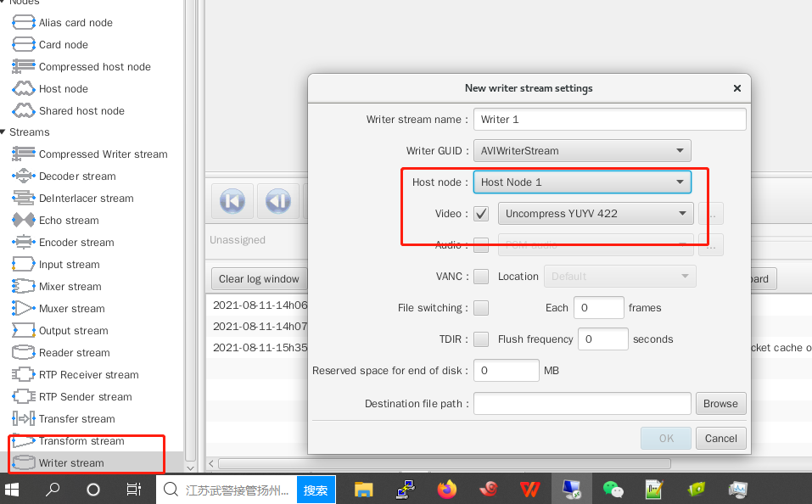Open the Host node dropdown
Viewport: 812px width, 504px height.
582,182
